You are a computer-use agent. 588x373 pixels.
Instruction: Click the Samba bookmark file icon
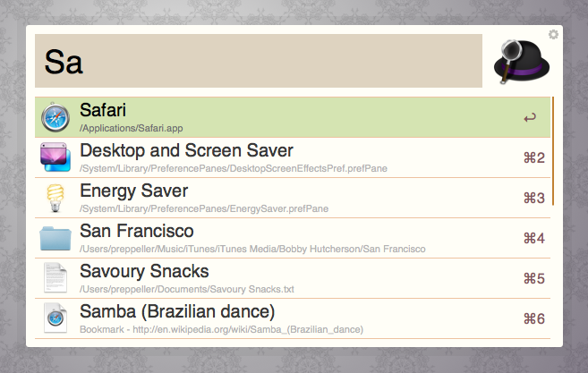pyautogui.click(x=55, y=318)
